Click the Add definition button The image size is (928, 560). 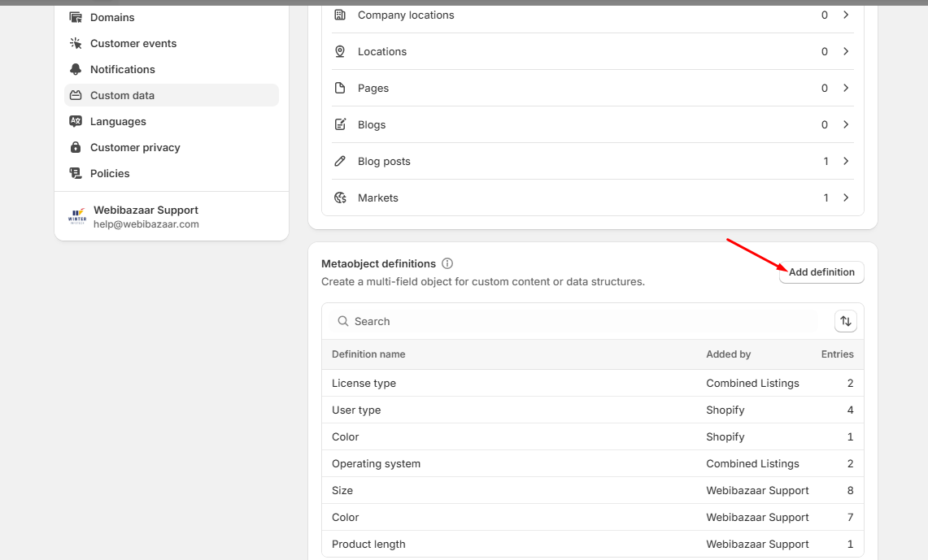pos(821,272)
